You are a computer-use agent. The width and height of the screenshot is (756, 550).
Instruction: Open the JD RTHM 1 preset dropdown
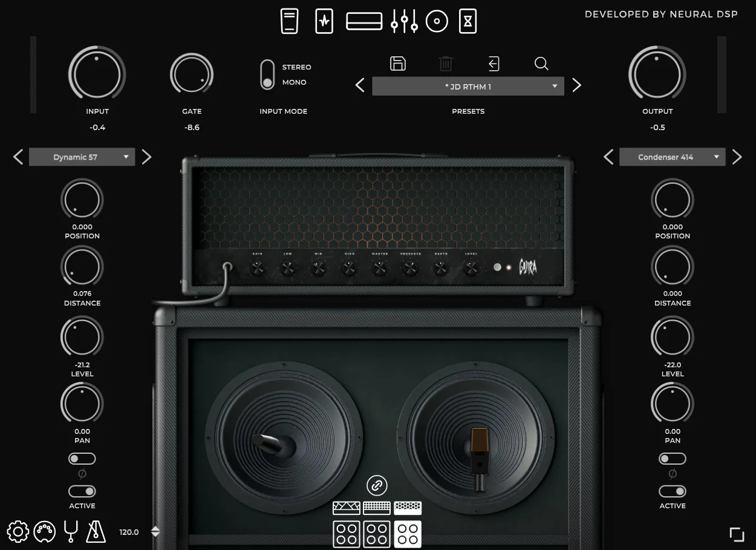tap(468, 87)
